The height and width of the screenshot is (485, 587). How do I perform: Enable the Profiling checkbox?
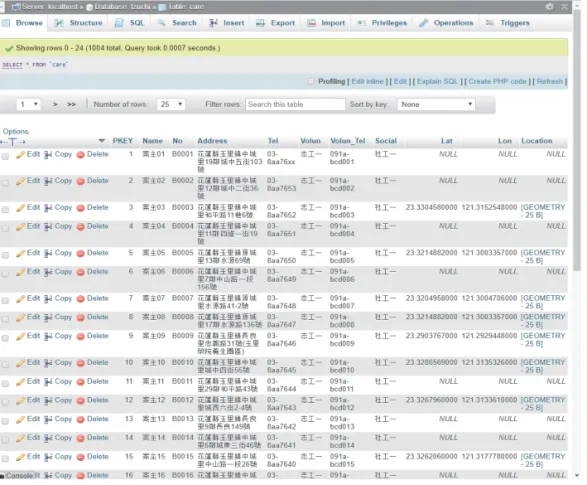[x=311, y=82]
